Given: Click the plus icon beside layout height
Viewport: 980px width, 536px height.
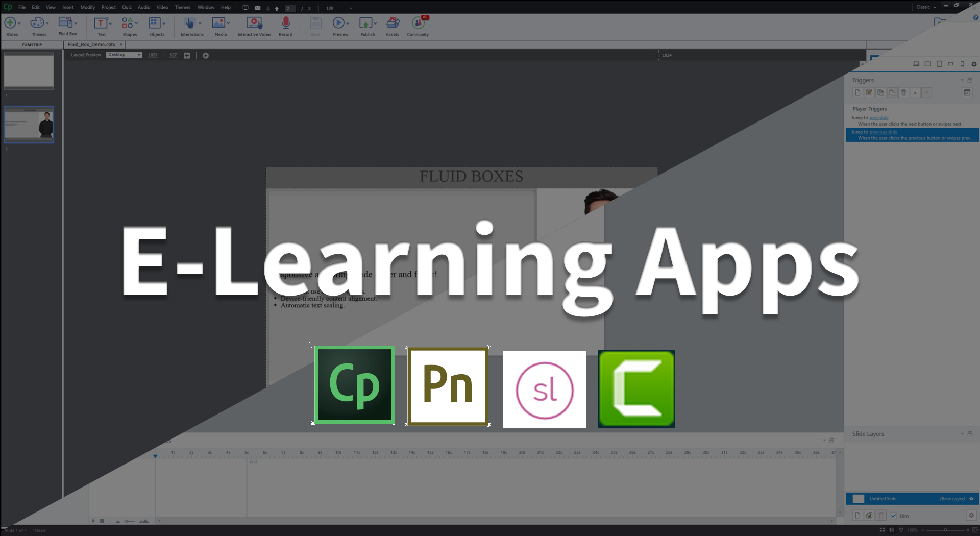Looking at the screenshot, I should pyautogui.click(x=187, y=55).
